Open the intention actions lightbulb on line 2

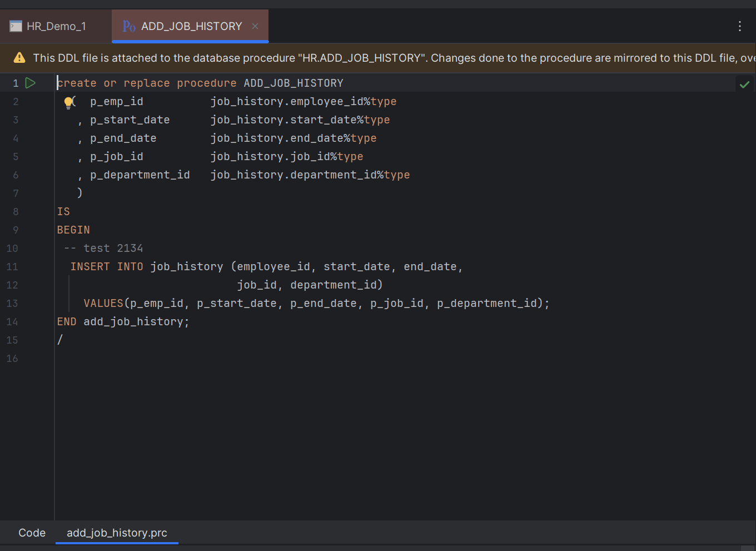(x=68, y=101)
